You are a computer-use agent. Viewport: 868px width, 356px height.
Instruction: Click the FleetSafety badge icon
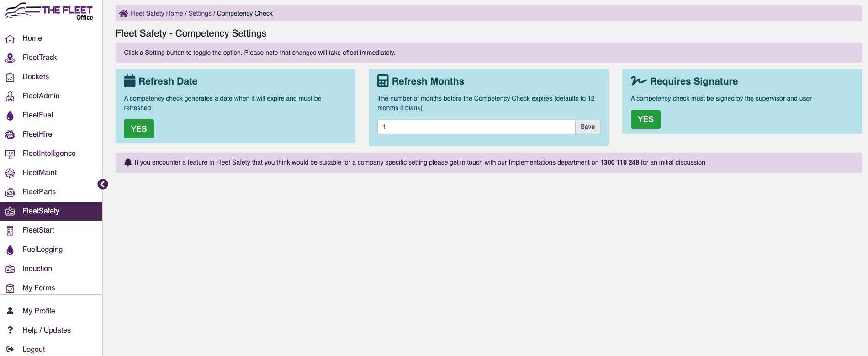coord(10,212)
